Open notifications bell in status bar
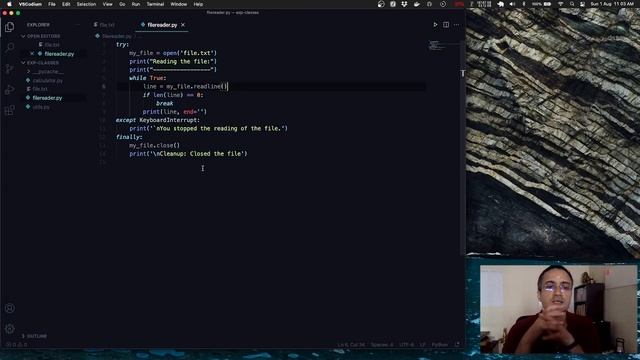Viewport: 640px width, 360px height. [457, 344]
